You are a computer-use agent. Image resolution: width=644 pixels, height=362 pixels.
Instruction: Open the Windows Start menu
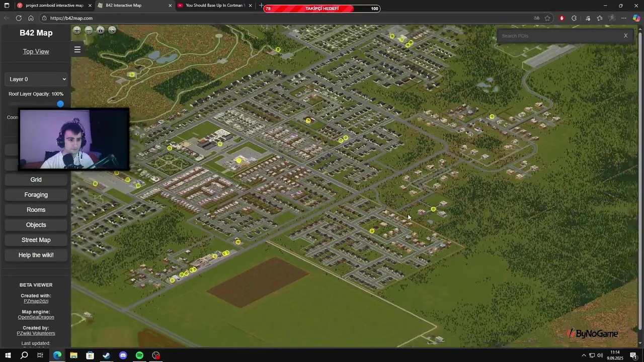(x=8, y=355)
